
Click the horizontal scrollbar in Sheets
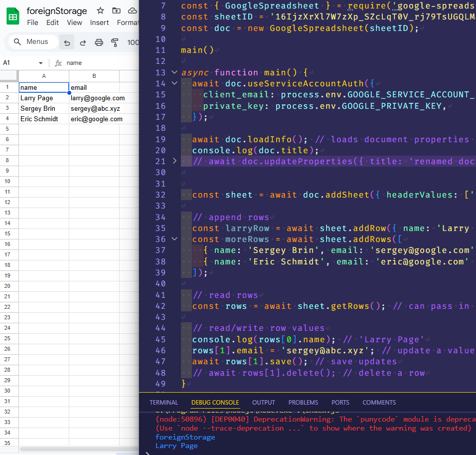[79, 449]
